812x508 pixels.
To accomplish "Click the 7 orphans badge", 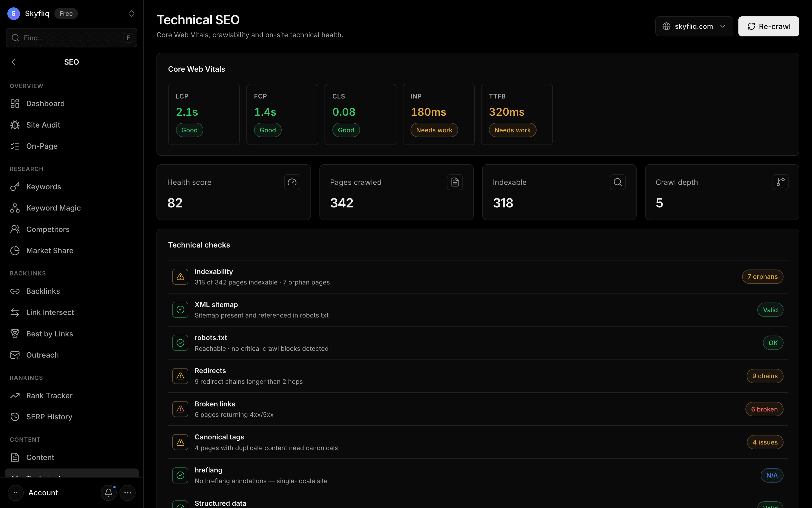I will point(762,277).
